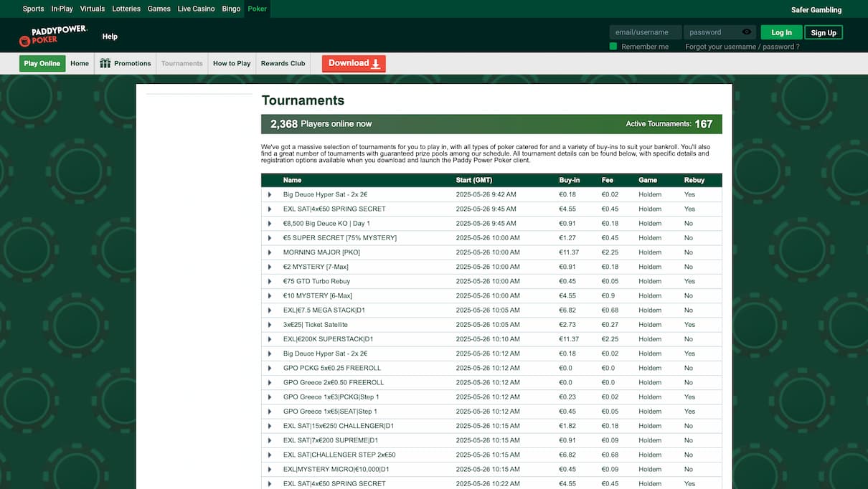Select the Tournaments nav item

coord(182,63)
